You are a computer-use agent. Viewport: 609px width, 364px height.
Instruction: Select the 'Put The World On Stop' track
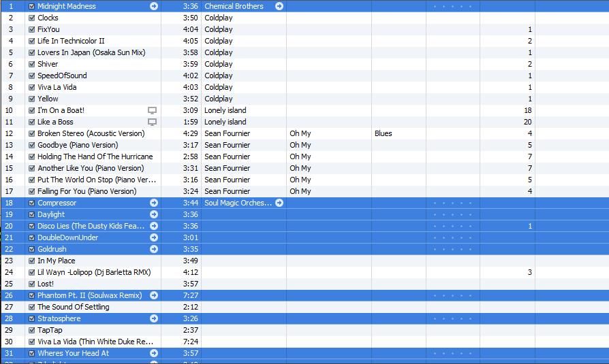(97, 180)
